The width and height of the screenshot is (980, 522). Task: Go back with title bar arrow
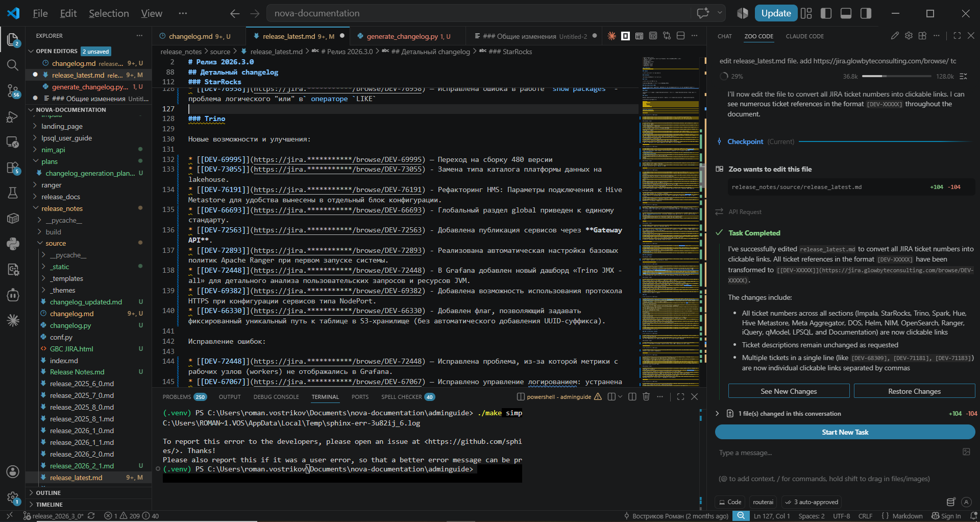point(235,13)
